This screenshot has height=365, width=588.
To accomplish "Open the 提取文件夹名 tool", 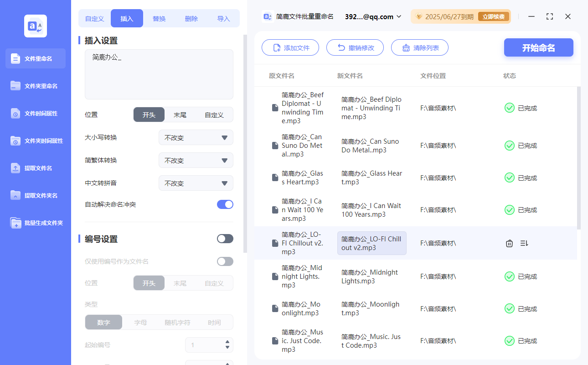I will point(35,195).
